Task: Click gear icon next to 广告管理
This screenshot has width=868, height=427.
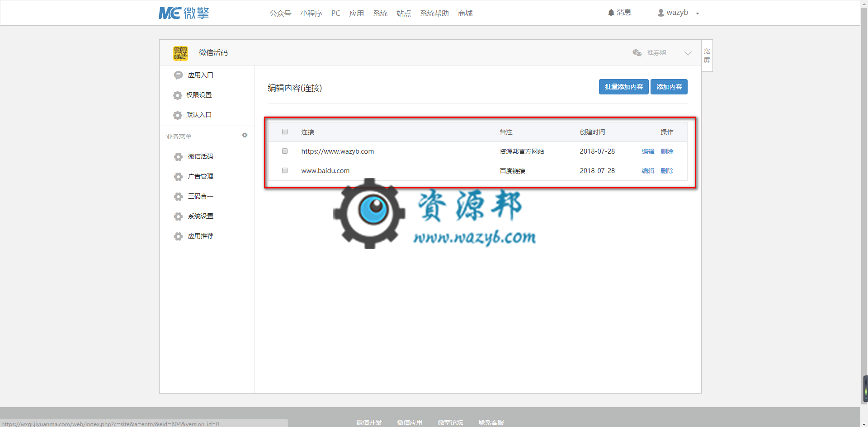Action: tap(178, 177)
